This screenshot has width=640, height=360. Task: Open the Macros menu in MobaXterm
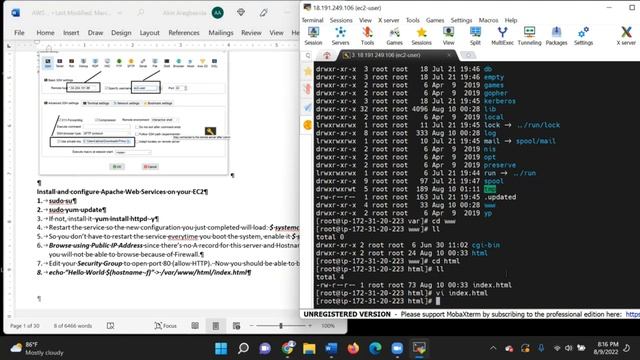tap(488, 20)
